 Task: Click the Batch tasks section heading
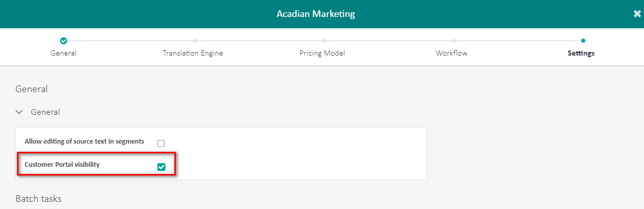[x=39, y=199]
